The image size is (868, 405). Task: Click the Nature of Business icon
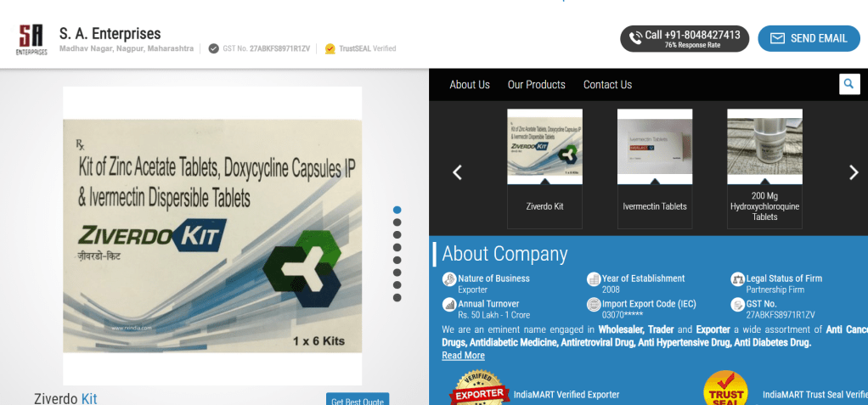(449, 279)
